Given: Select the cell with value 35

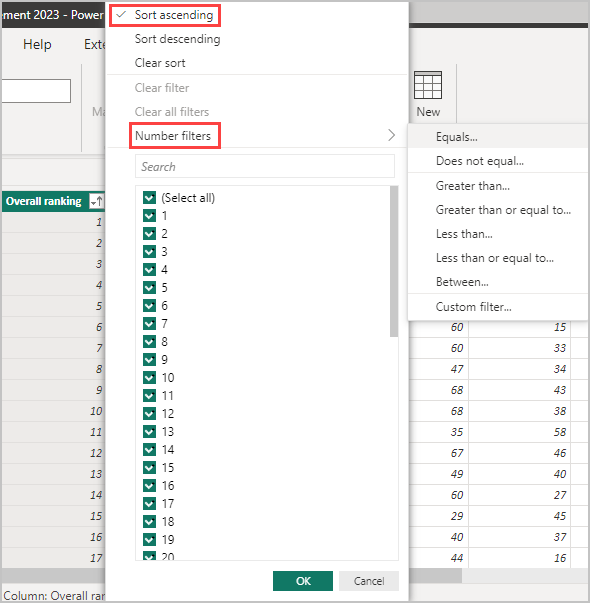Looking at the screenshot, I should pyautogui.click(x=457, y=432).
